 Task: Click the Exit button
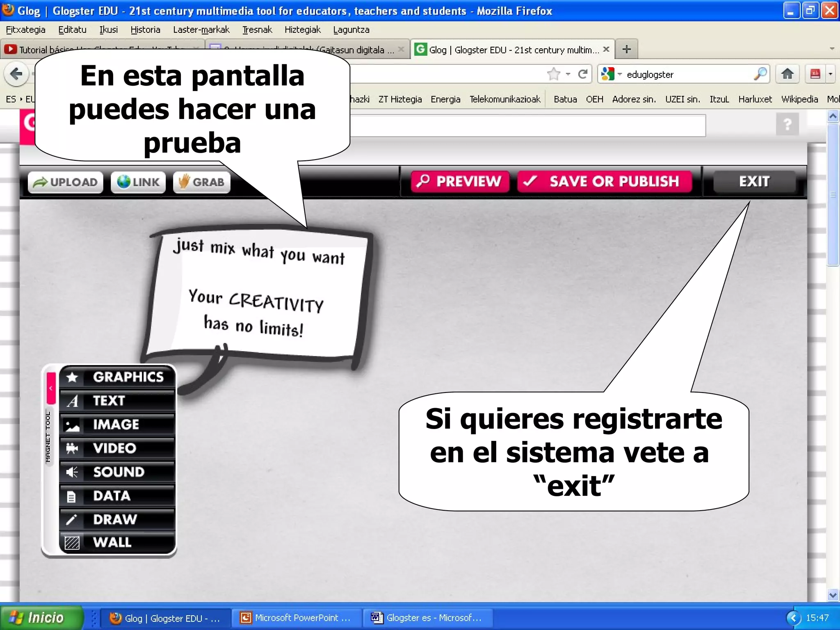(x=754, y=181)
